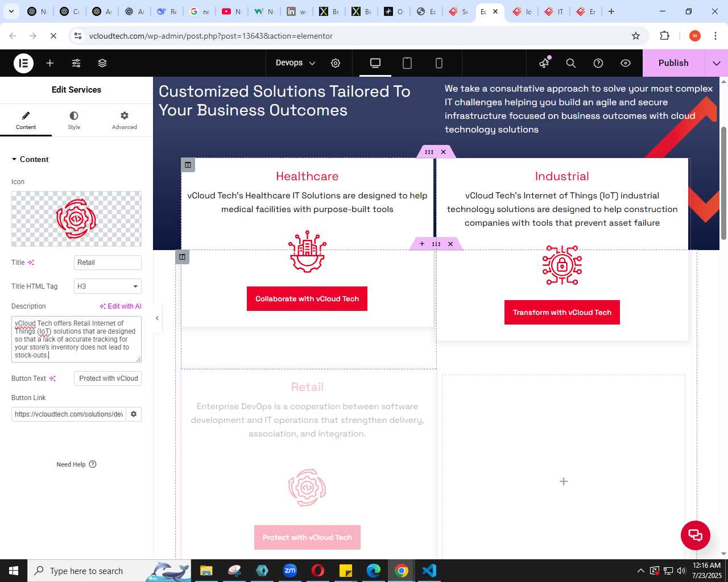Viewport: 728px width, 582px height.
Task: Click the lower column handle icon
Action: (x=182, y=257)
